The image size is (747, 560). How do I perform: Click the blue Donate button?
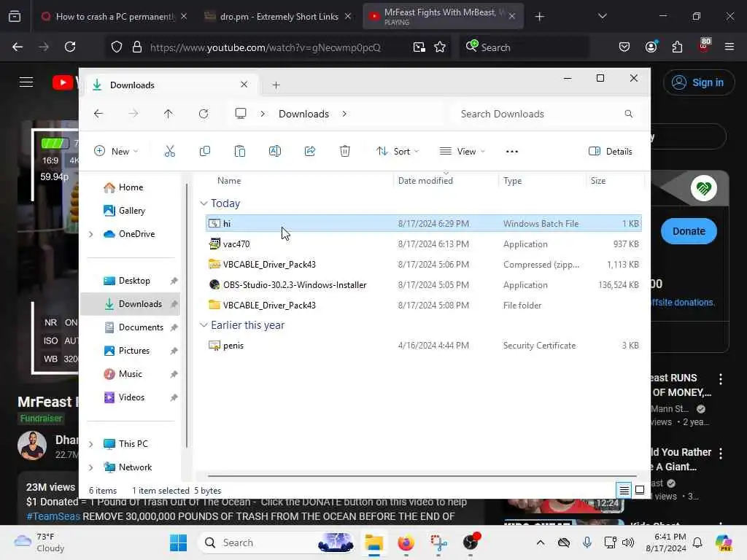coord(689,231)
